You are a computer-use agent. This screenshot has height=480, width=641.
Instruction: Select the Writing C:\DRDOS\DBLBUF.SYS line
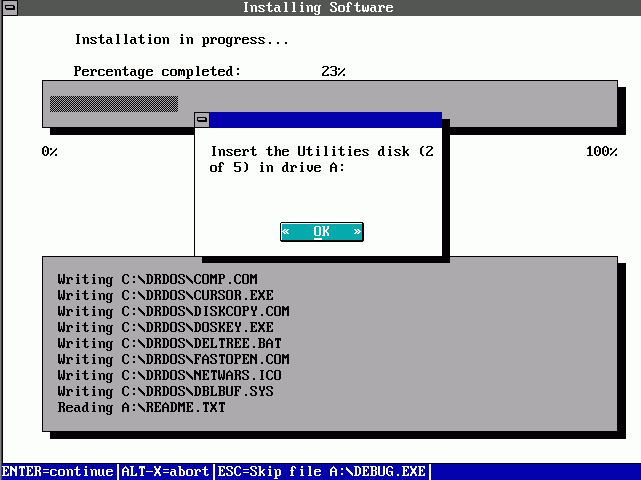click(166, 391)
